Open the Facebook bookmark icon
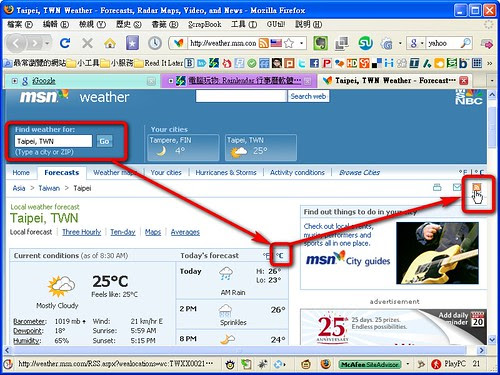The height and width of the screenshot is (375, 500). pos(314,63)
